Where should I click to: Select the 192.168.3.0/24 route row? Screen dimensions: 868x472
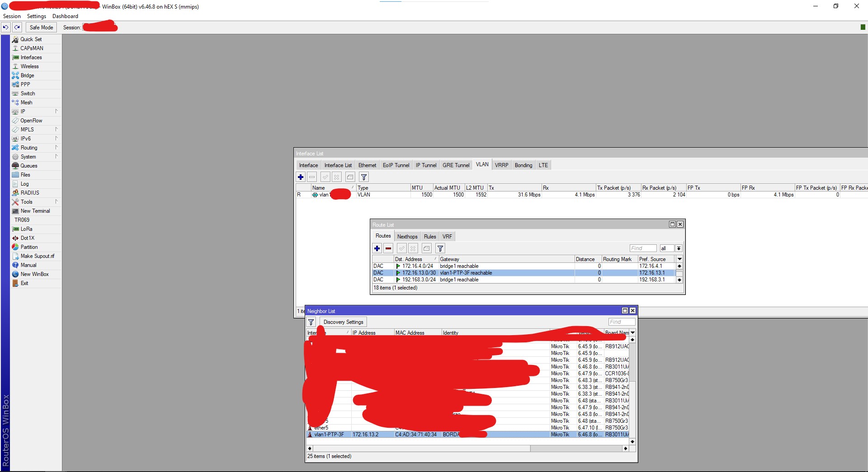524,280
